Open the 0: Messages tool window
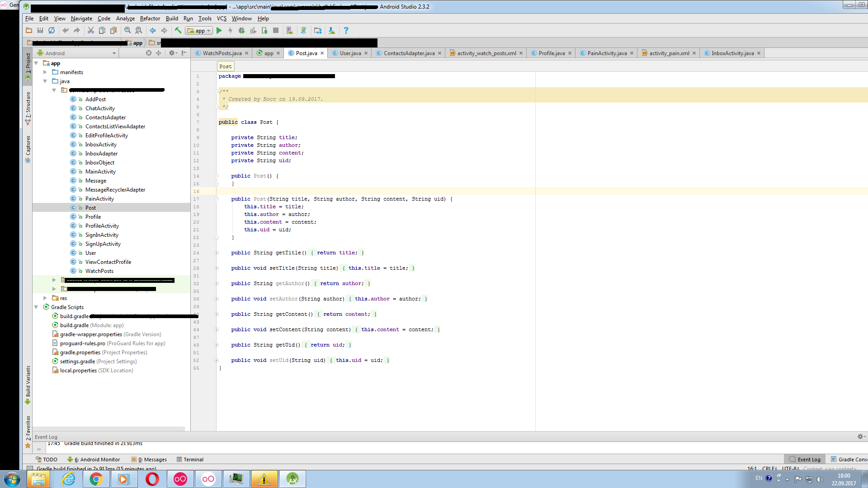 pyautogui.click(x=149, y=460)
